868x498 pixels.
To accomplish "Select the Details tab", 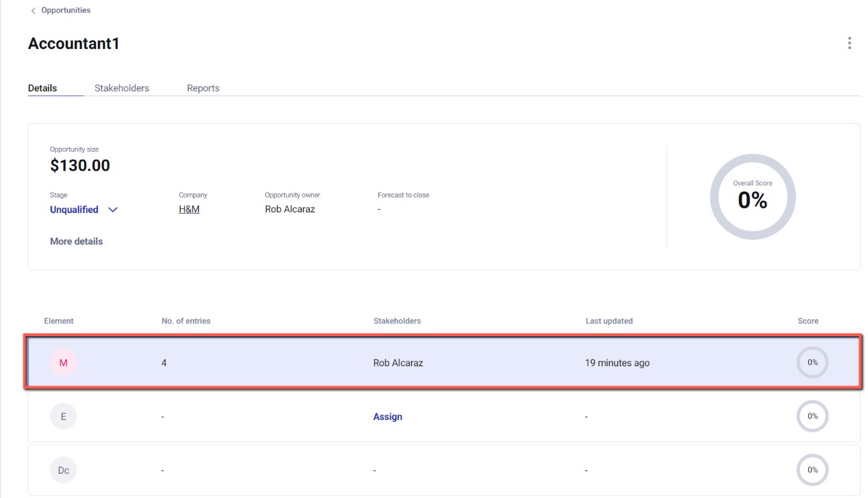I will point(42,88).
